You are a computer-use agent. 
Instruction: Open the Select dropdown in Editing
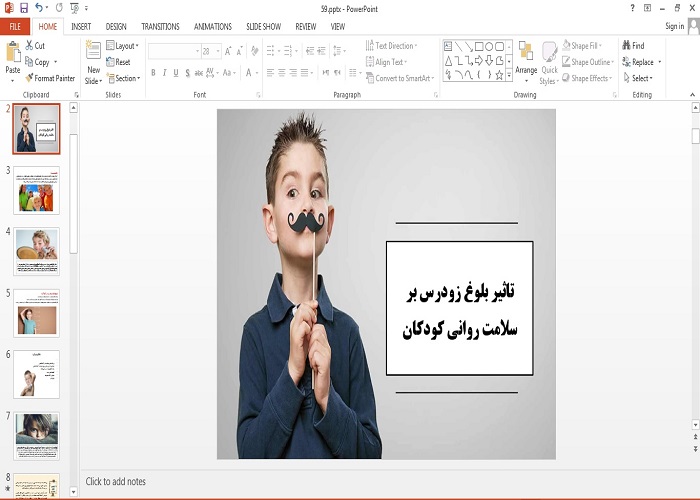pos(638,78)
